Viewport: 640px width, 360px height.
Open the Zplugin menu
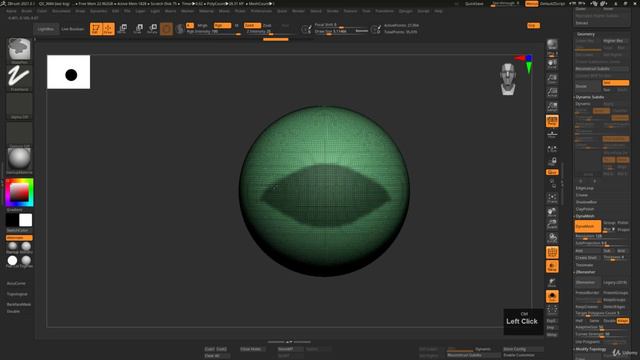pyautogui.click(x=405, y=11)
